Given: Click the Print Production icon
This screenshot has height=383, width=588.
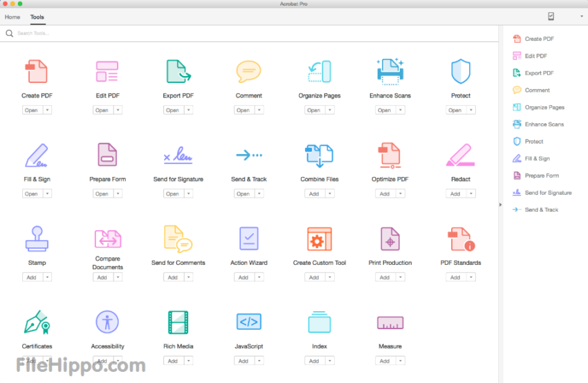Looking at the screenshot, I should tap(390, 239).
